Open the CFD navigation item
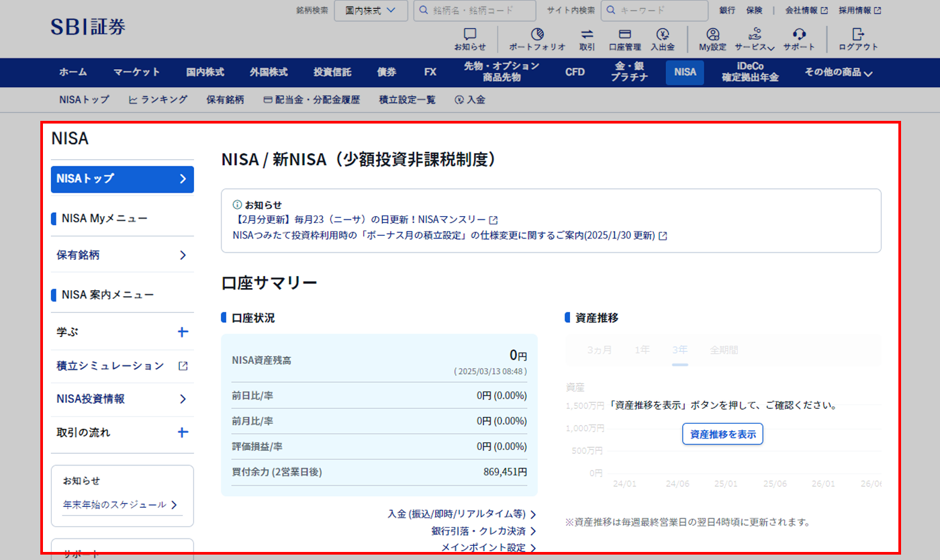Image resolution: width=940 pixels, height=560 pixels. [575, 72]
